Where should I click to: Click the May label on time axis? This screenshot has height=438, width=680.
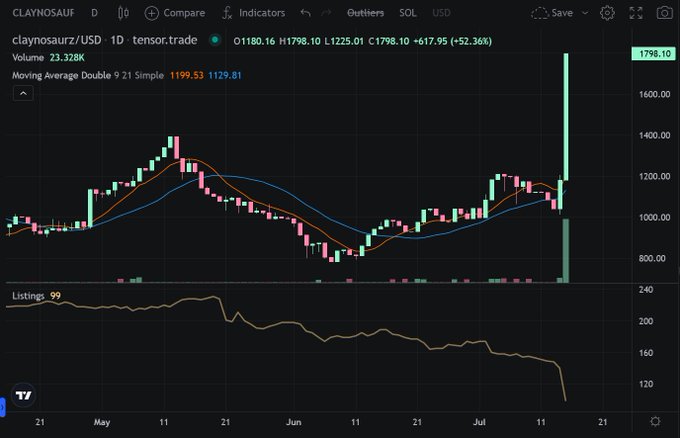coord(102,422)
